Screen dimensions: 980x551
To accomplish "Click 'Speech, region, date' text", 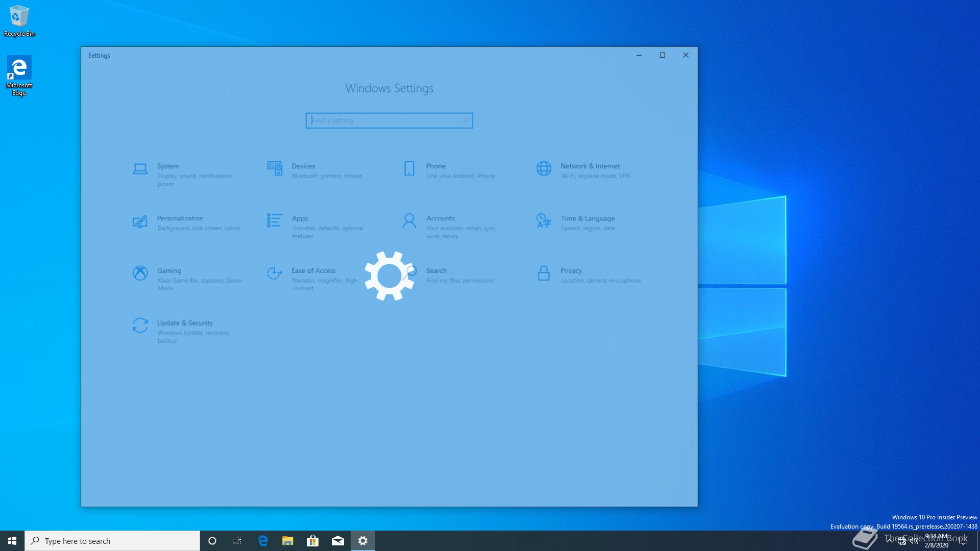I will pos(587,228).
